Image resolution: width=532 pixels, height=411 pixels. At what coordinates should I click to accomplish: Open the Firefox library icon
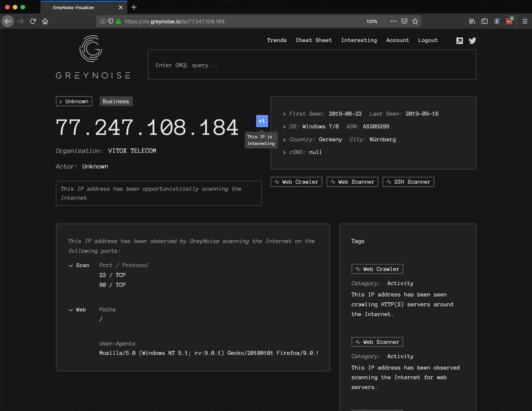click(473, 21)
